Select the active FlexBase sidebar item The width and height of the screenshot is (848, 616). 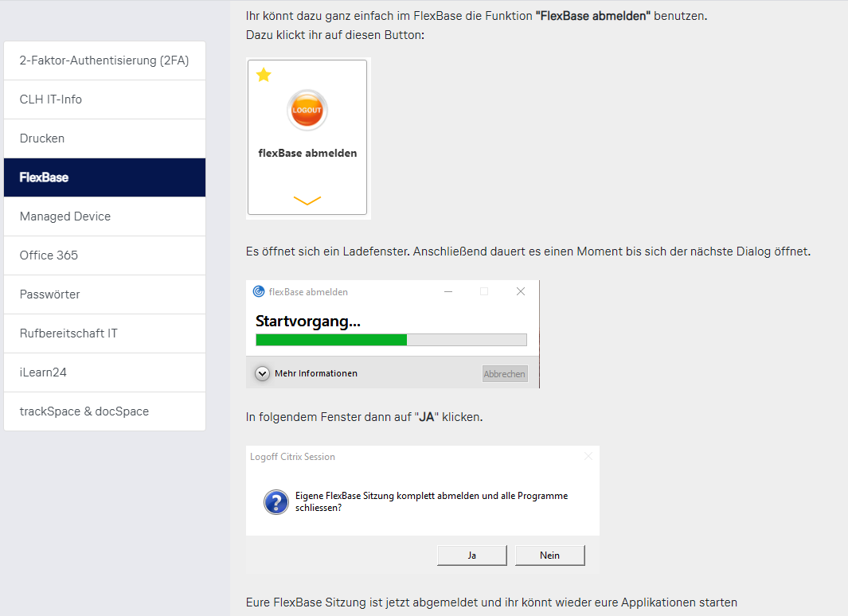(x=104, y=177)
